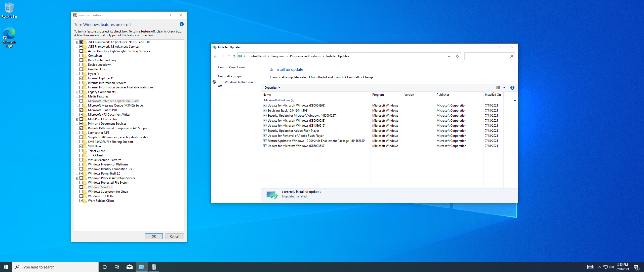The image size is (644, 272).
Task: Open the Mail taskbar app
Action: point(130,267)
